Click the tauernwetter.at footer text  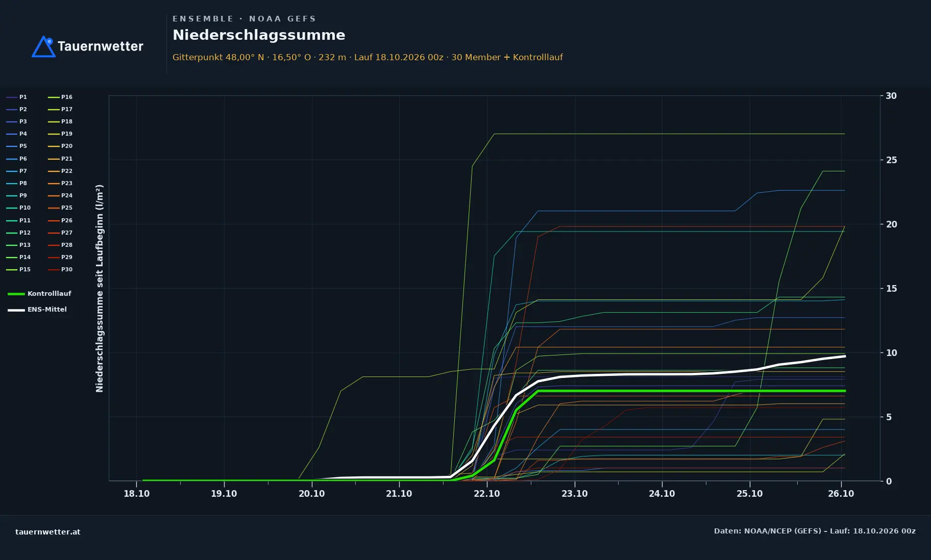[x=48, y=532]
